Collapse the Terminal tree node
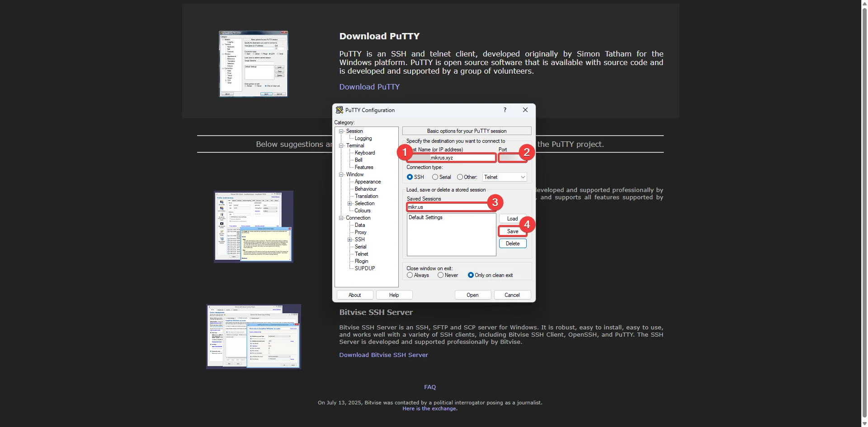Viewport: 868px width, 427px height. [341, 145]
